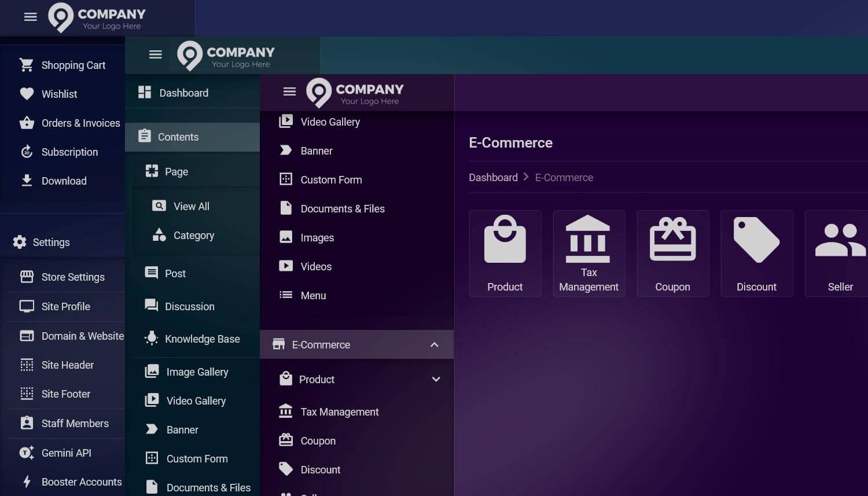Click the Images picture icon in purple sidebar
The width and height of the screenshot is (868, 496).
point(286,237)
